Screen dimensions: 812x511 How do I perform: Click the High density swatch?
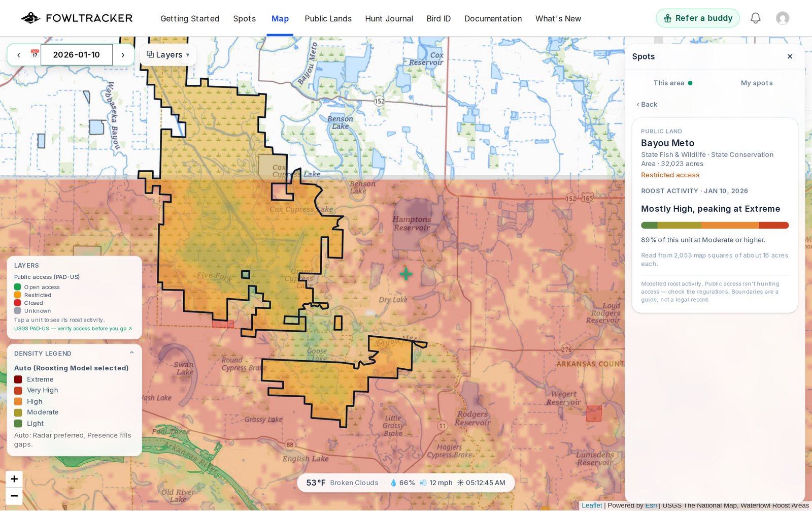(18, 401)
